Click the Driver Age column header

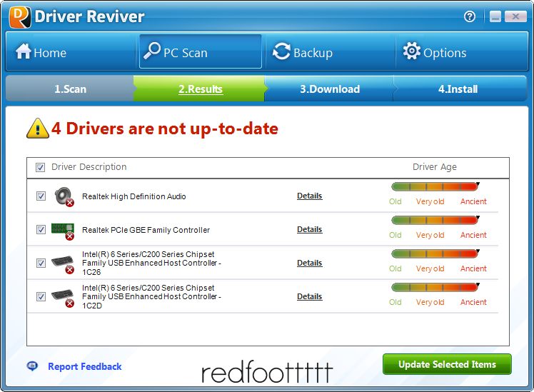[435, 167]
